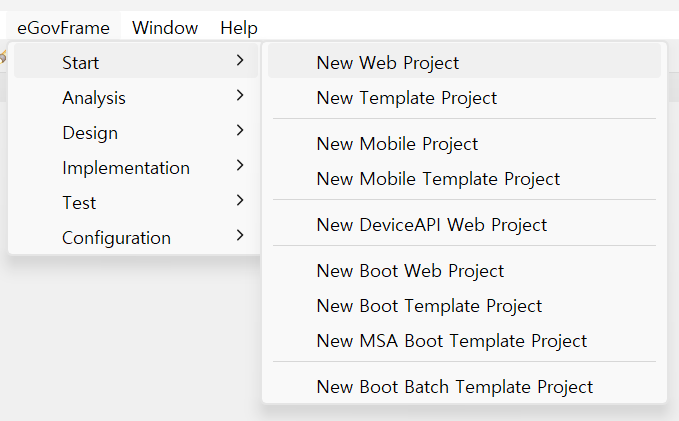Pick New Boot Template Project
679x421 pixels.
(429, 306)
